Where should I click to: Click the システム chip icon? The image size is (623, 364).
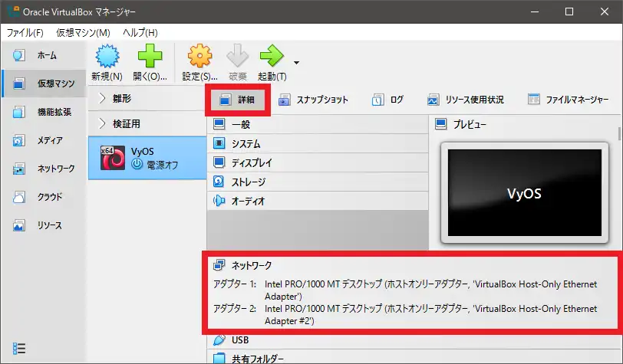point(219,143)
